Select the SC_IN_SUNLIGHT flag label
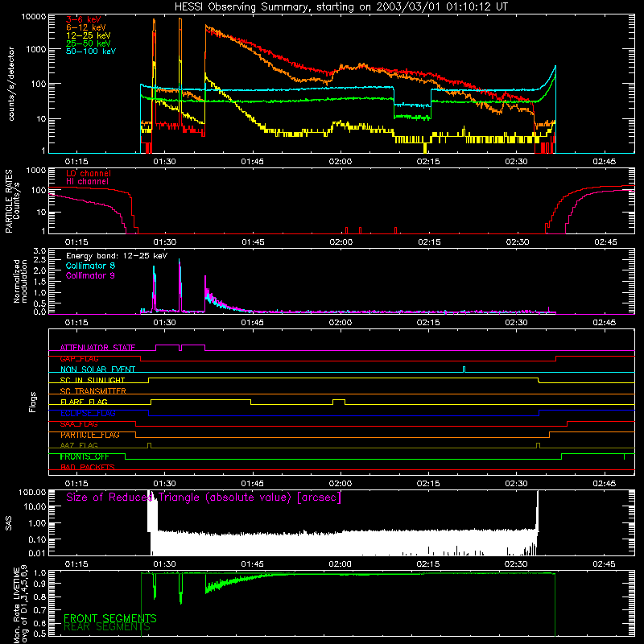Image resolution: width=644 pixels, height=644 pixels. click(93, 380)
